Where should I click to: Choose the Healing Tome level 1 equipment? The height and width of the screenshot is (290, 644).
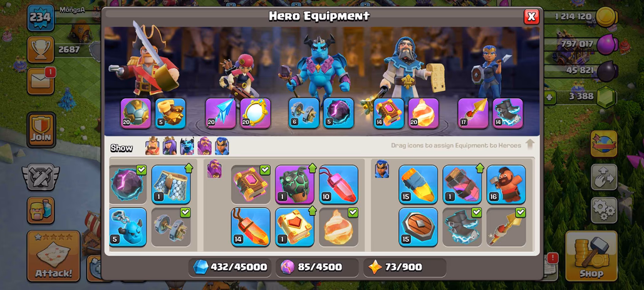click(x=294, y=227)
